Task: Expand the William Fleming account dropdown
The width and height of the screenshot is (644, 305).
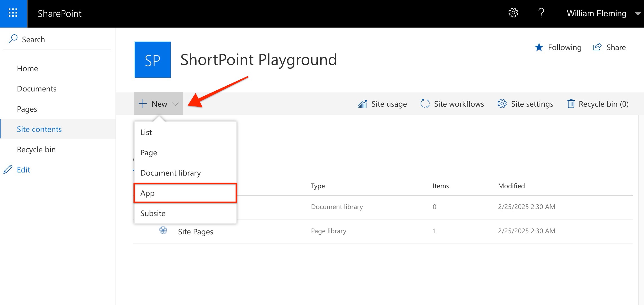Action: point(638,14)
